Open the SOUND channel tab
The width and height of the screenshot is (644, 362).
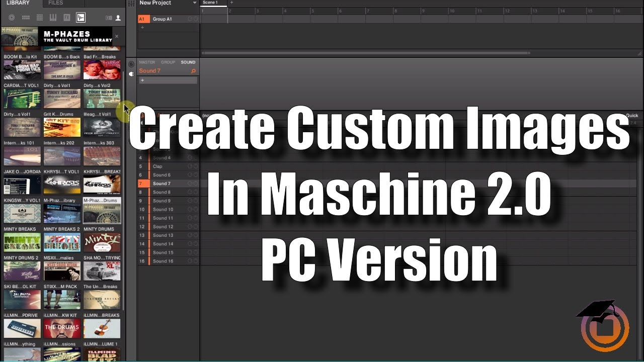pyautogui.click(x=188, y=62)
